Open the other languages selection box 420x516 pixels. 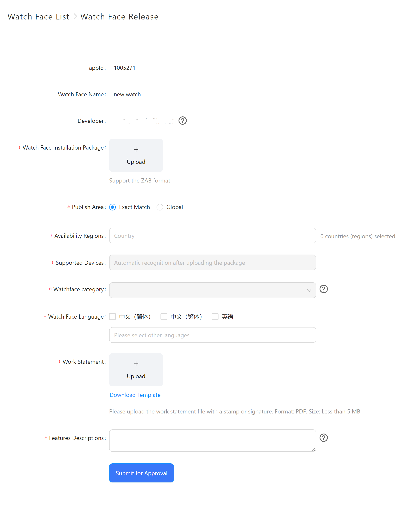212,335
